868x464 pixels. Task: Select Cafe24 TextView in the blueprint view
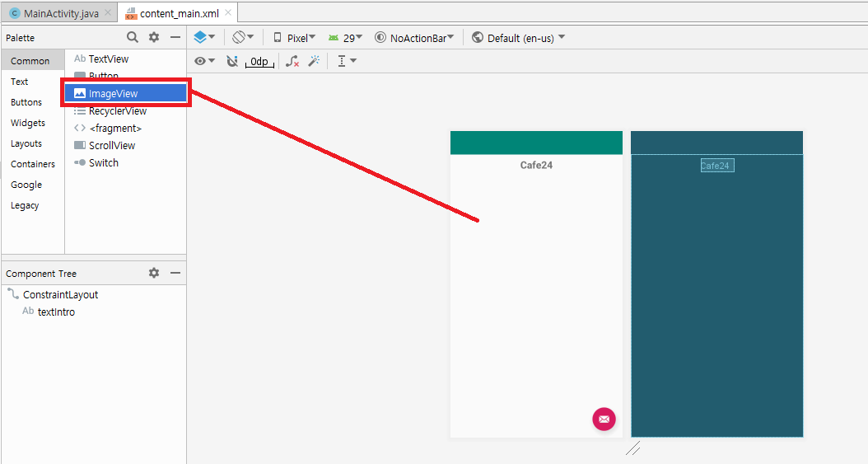(717, 166)
